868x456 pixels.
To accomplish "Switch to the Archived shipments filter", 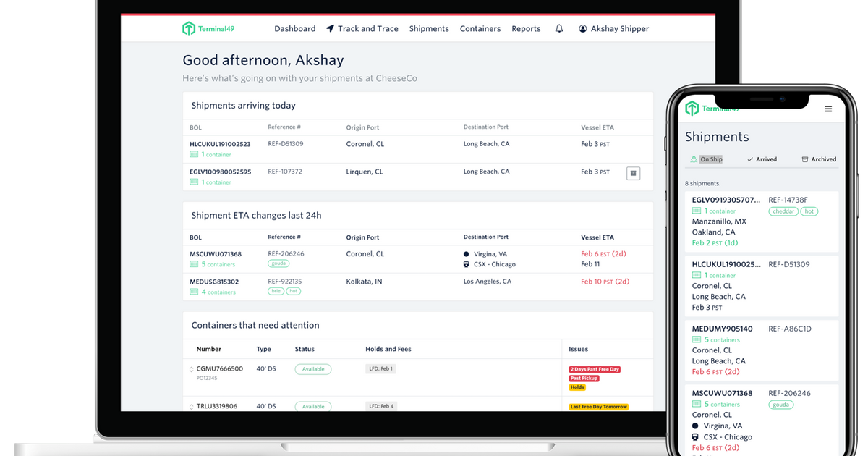I will 823,159.
